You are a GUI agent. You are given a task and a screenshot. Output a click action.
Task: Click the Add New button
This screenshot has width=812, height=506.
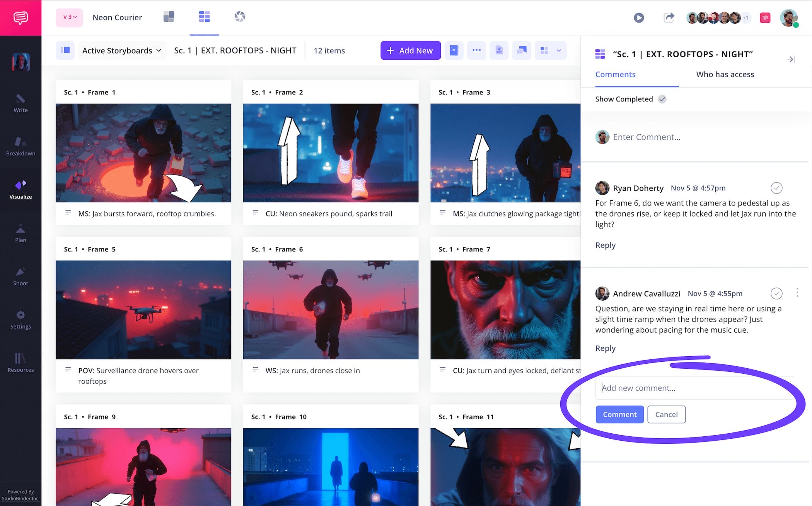coord(411,50)
